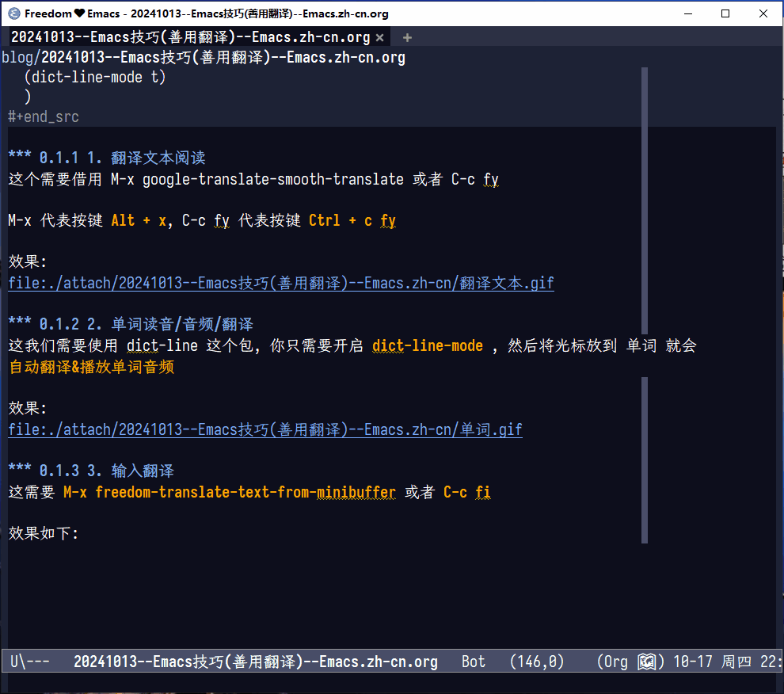Click the Bot position indicator in mode line
Screen dimensions: 784x694
[x=474, y=662]
